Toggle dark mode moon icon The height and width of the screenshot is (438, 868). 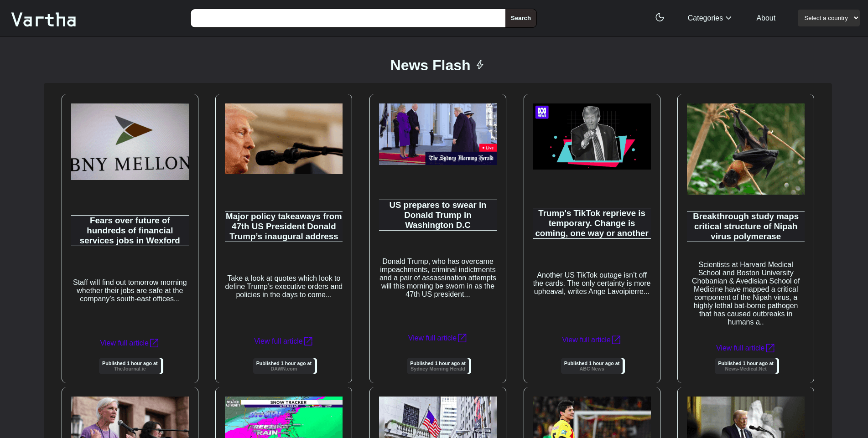point(660,17)
